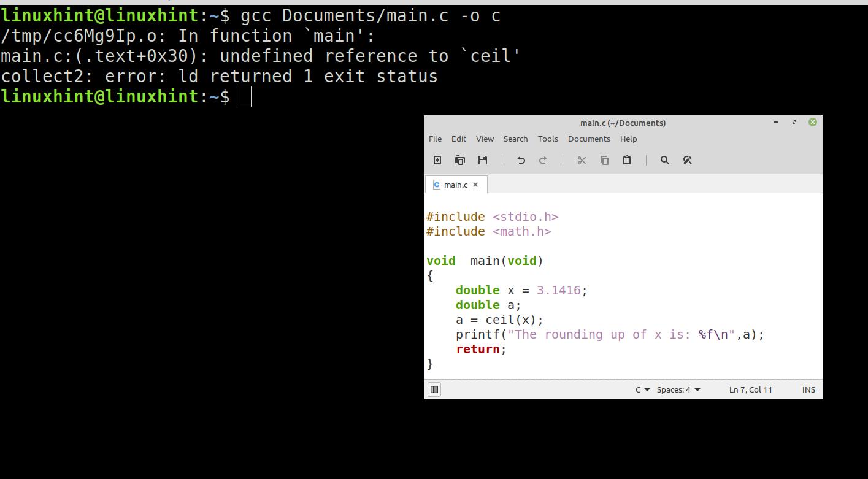
Task: Click the main.c (~/Documents) title bar
Action: point(623,123)
